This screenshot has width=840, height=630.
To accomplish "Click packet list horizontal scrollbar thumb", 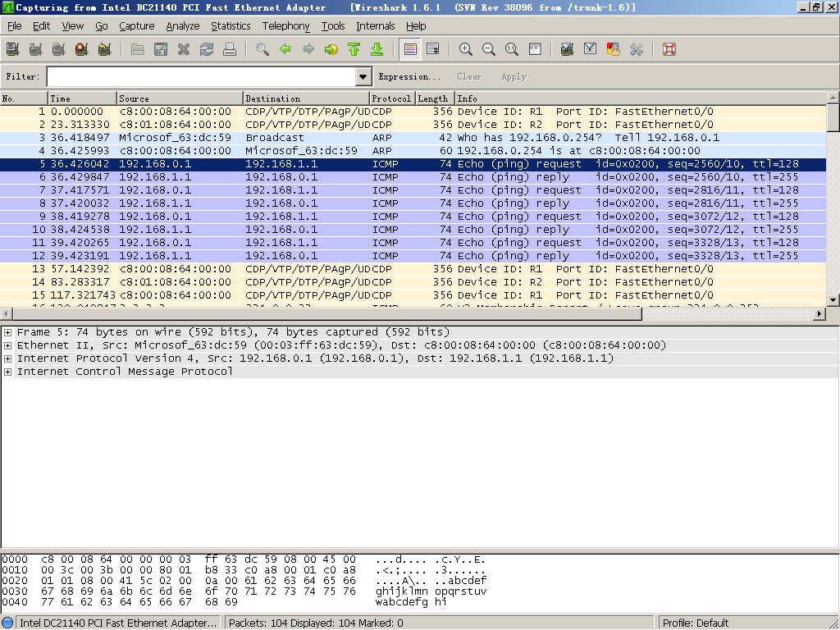I will pos(326,313).
